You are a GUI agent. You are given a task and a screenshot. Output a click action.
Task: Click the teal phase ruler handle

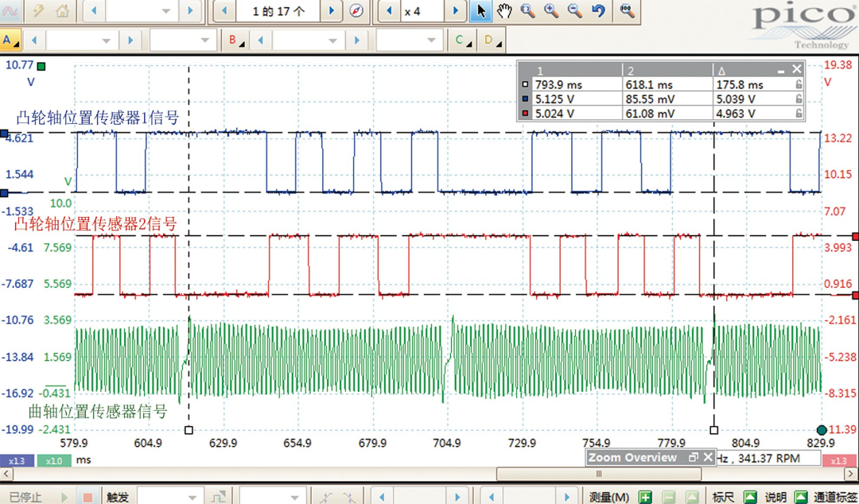821,429
